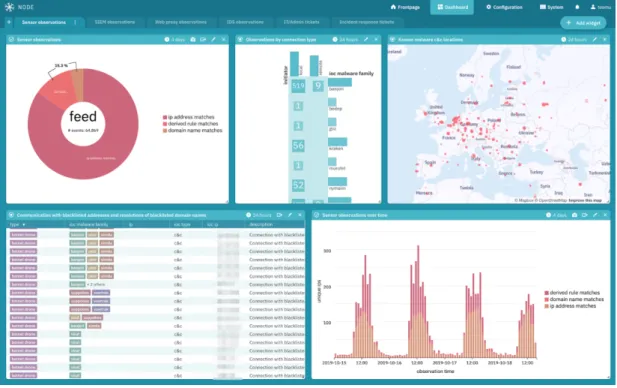Toggle ip address matches in bar chart legend
The image size is (617, 388).
point(570,306)
